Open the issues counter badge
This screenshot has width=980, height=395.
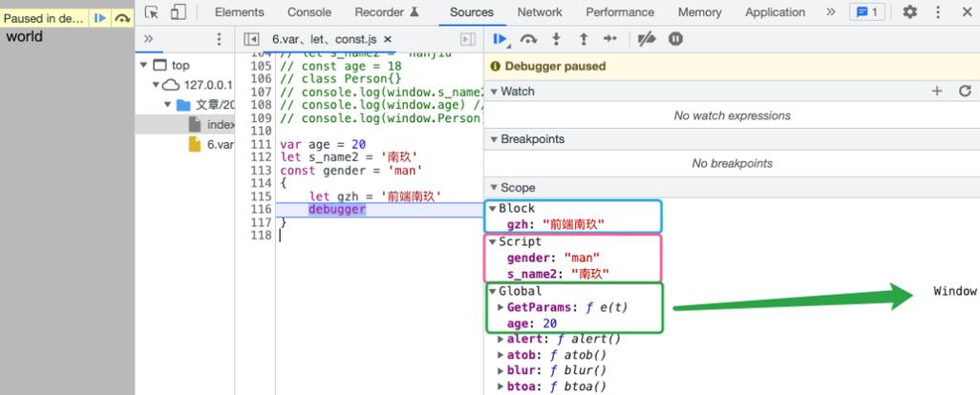click(x=867, y=11)
